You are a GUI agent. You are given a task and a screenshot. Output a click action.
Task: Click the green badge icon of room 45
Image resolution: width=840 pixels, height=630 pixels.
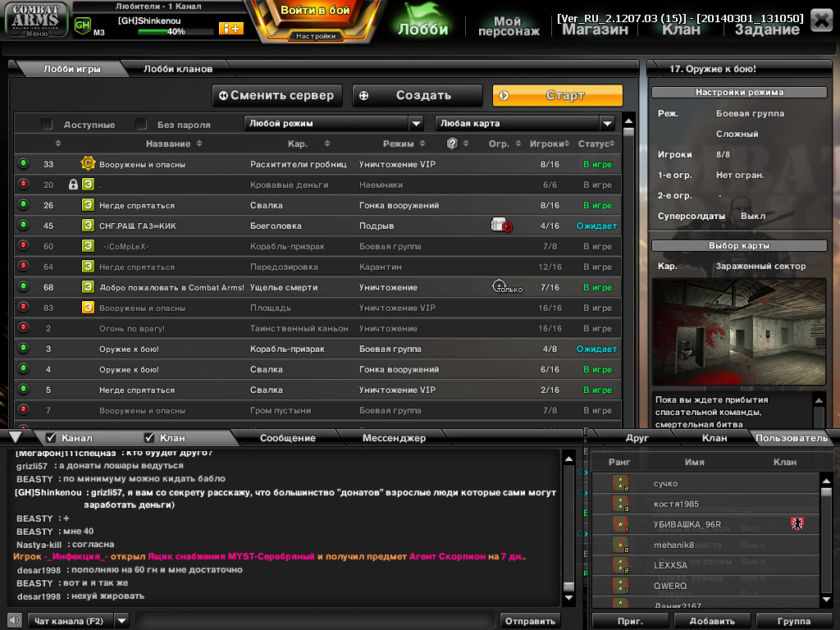[88, 225]
